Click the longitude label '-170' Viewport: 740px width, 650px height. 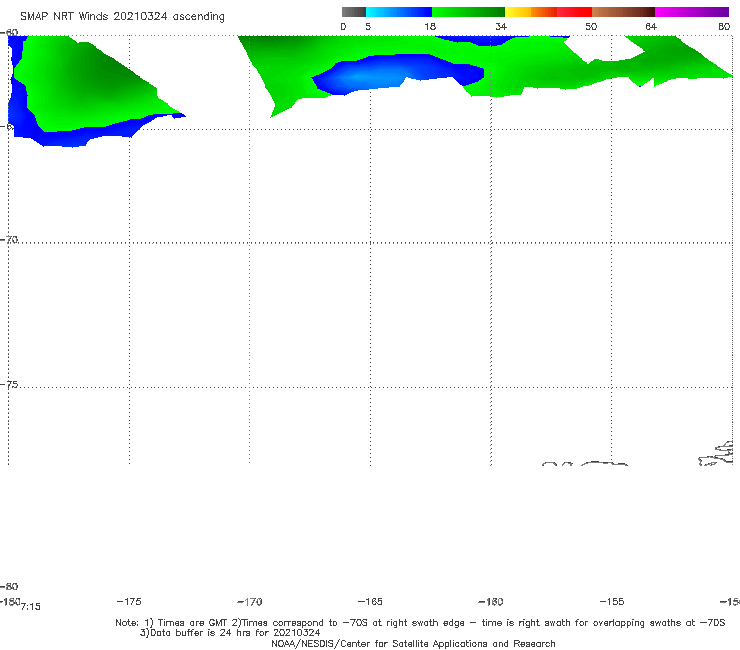tap(250, 602)
